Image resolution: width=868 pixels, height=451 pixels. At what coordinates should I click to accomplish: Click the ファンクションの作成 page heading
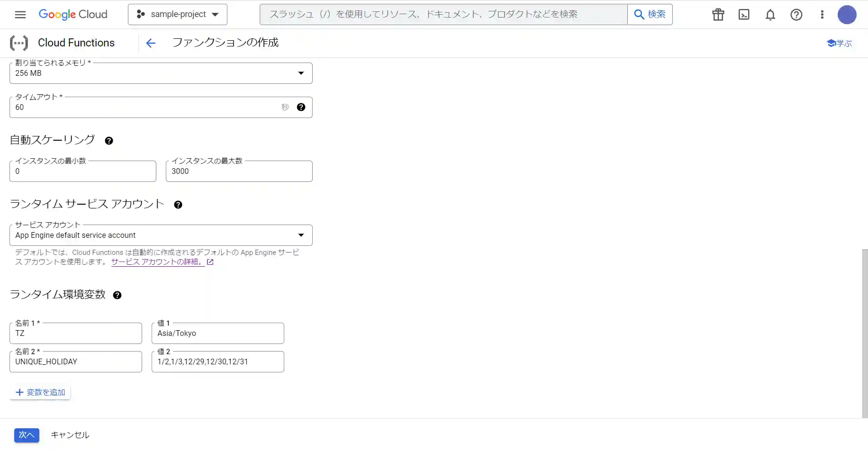click(x=226, y=43)
